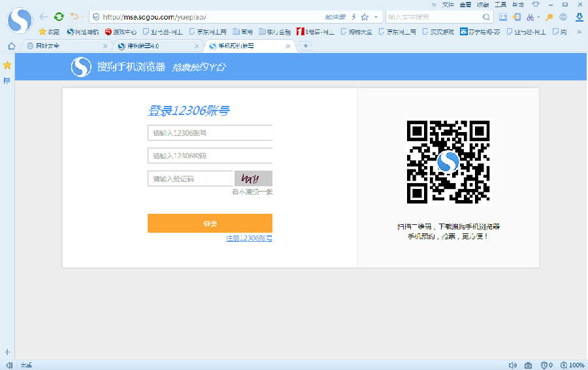Follow the 注册12306账号 link
Image resolution: width=588 pixels, height=370 pixels.
249,239
